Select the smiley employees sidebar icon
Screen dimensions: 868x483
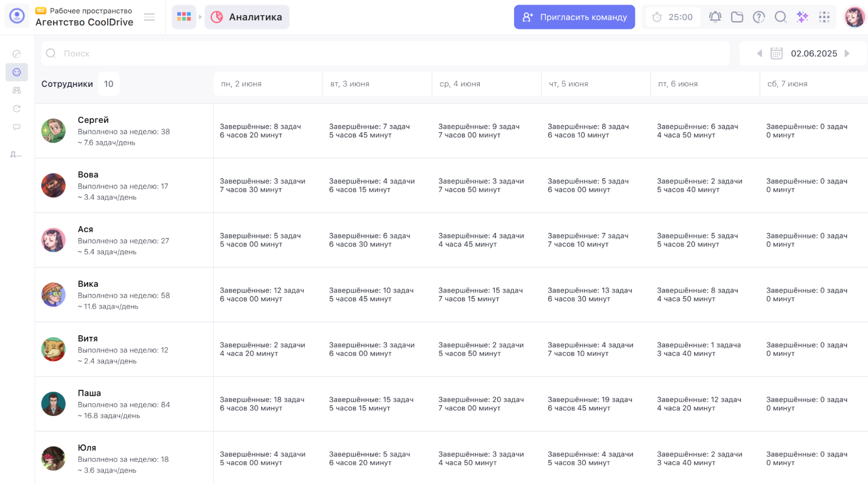(17, 72)
